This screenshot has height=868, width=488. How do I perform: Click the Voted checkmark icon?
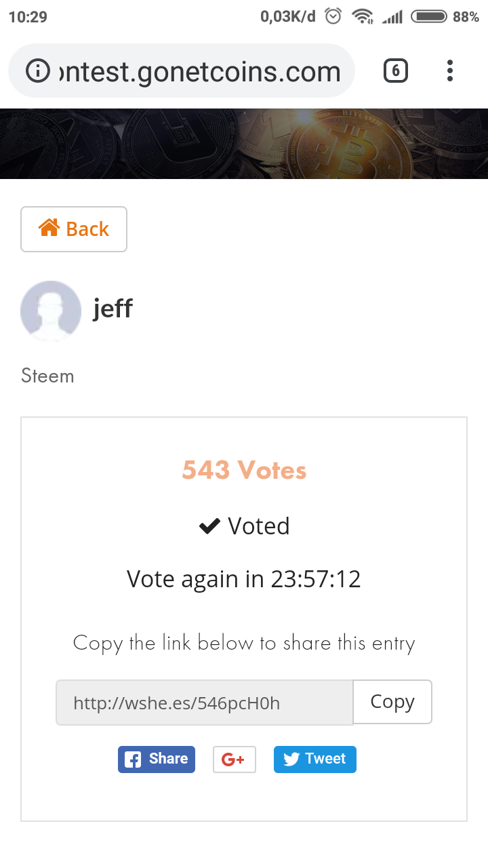pos(209,526)
